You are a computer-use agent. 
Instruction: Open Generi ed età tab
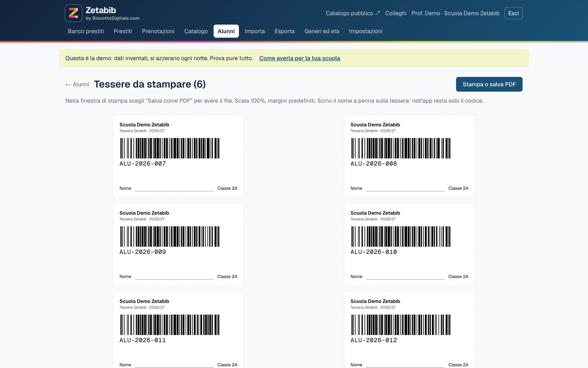[322, 31]
